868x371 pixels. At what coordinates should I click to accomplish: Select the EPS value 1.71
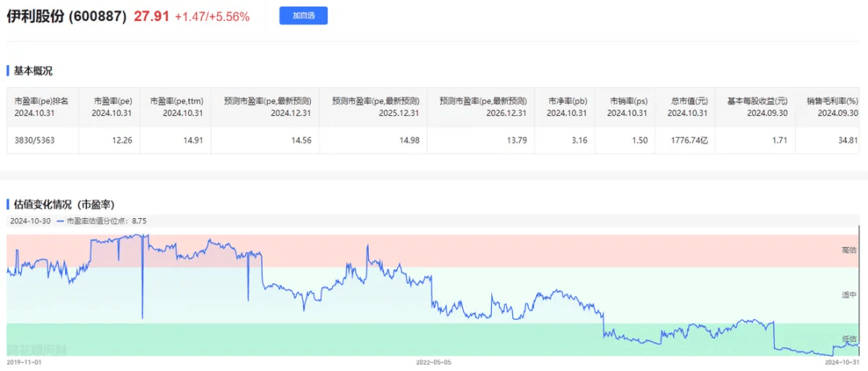[780, 140]
